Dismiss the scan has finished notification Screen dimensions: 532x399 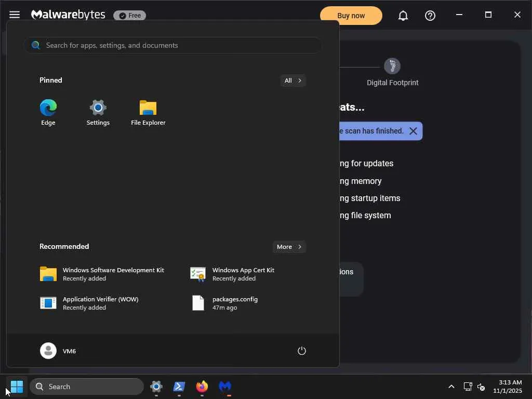[413, 131]
